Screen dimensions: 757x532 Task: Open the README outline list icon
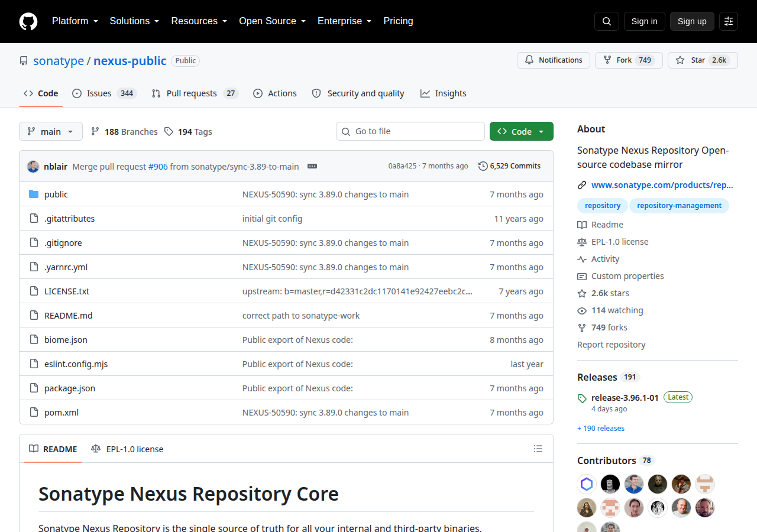coord(538,449)
